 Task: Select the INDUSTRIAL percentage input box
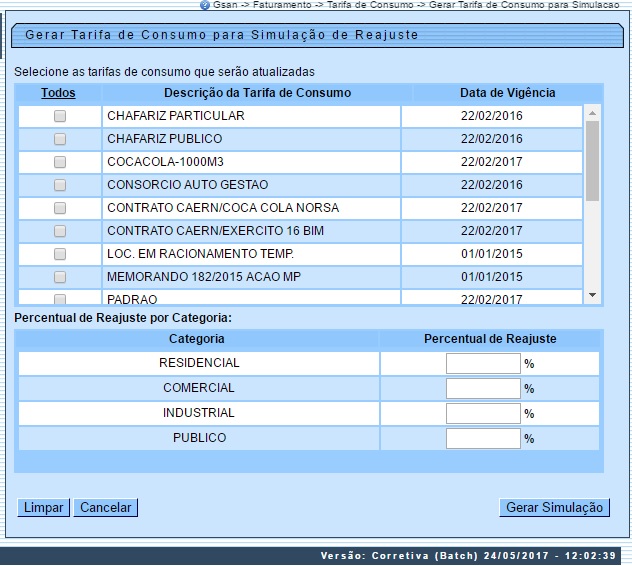483,414
